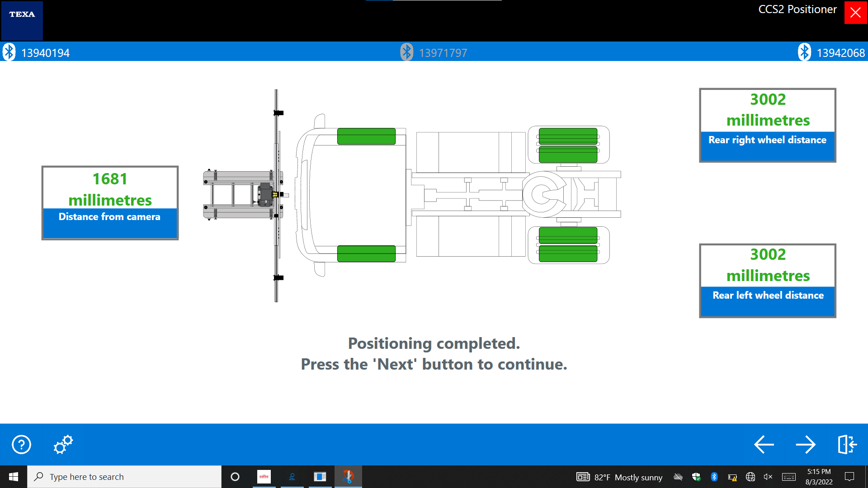Click the Windows search box
Screen dimensions: 868x488
(x=124, y=477)
